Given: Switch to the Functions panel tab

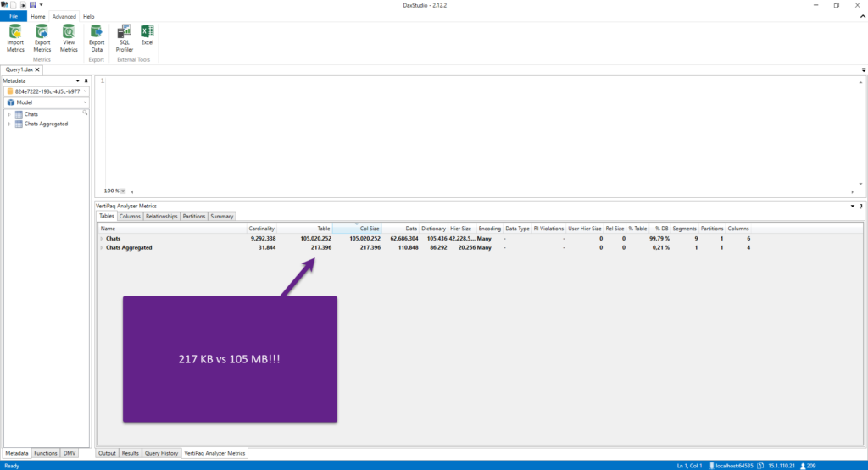Looking at the screenshot, I should coord(46,453).
